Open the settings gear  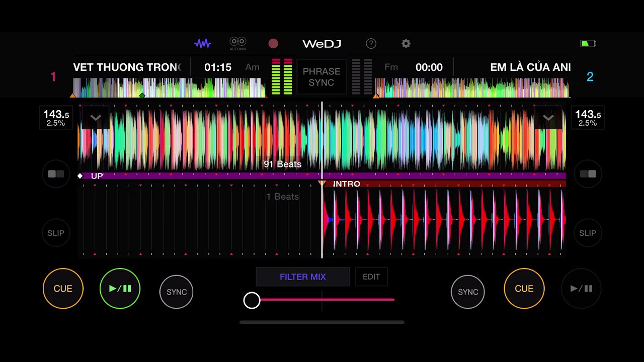click(406, 44)
